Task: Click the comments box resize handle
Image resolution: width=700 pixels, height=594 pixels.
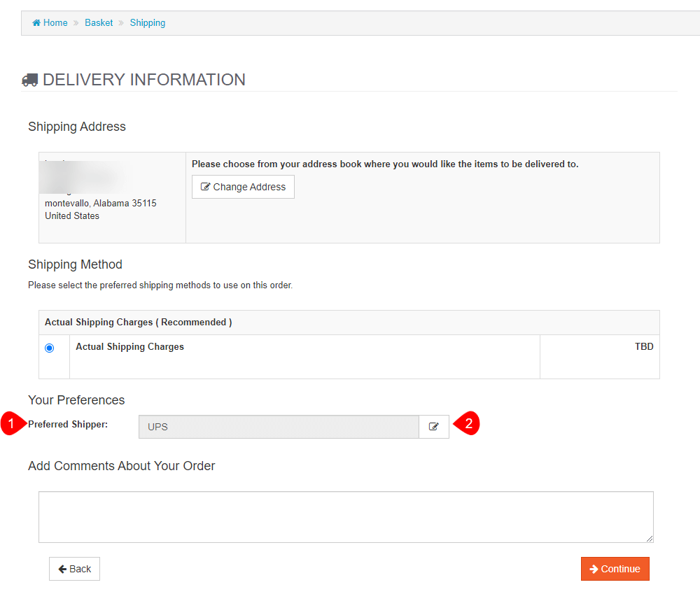Action: pyautogui.click(x=650, y=539)
